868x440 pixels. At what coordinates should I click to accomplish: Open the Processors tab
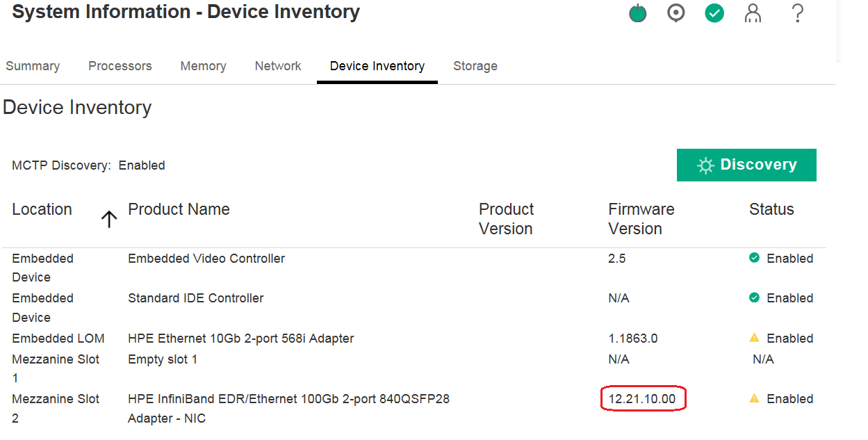(120, 66)
